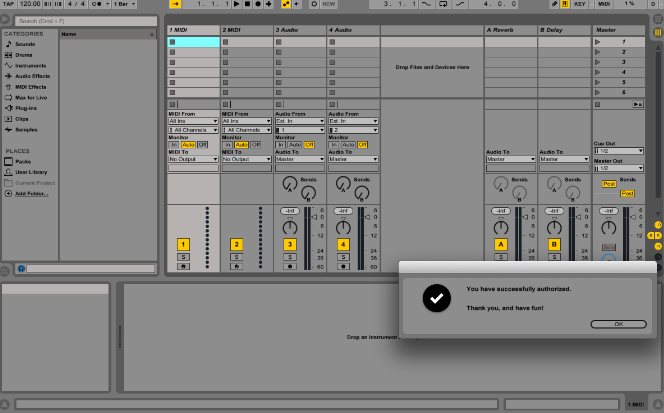Image resolution: width=664 pixels, height=413 pixels.
Task: Toggle Return A activator button
Action: 501,244
